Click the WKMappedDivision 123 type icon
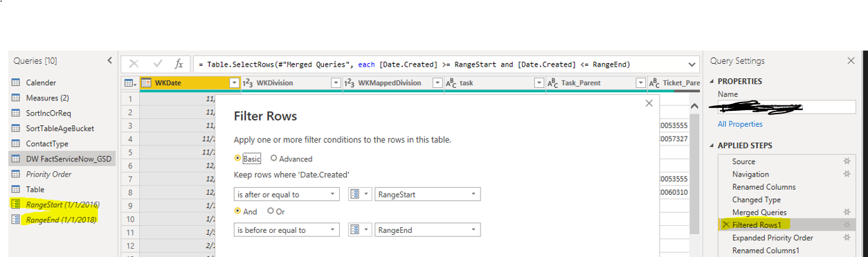Viewport: 868px width, 257px height. click(349, 83)
